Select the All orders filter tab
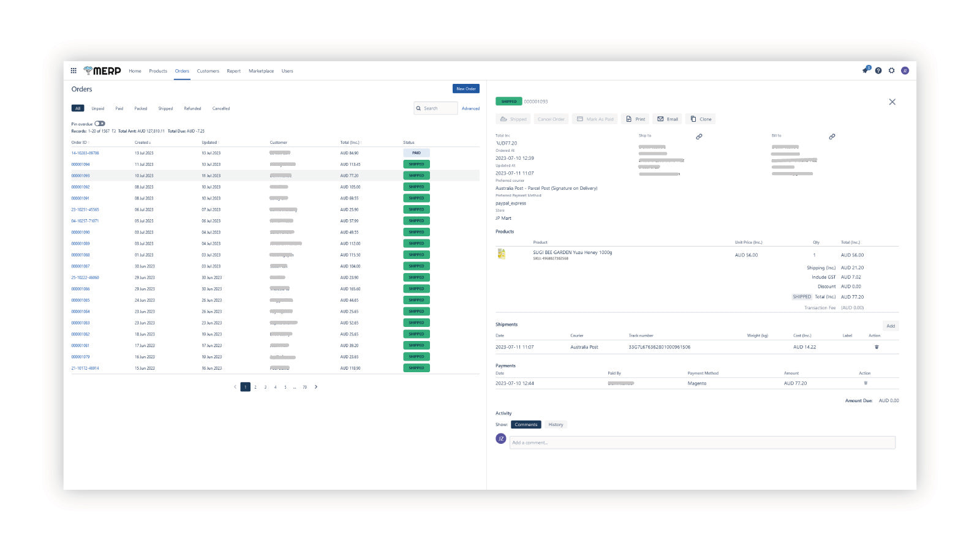The image size is (980, 551). point(78,108)
